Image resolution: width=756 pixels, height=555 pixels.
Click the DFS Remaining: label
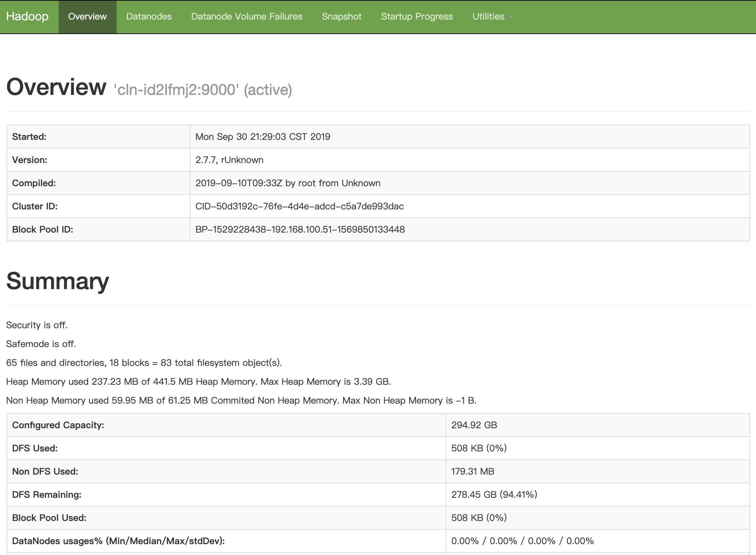(x=47, y=495)
